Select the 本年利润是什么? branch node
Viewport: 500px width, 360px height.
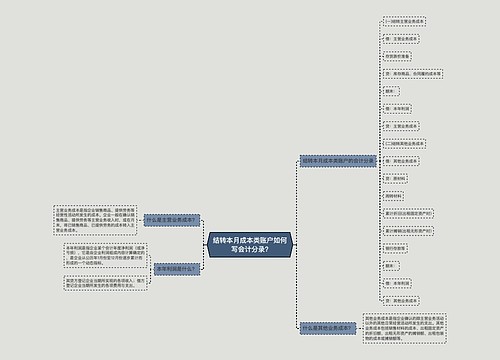click(x=177, y=269)
